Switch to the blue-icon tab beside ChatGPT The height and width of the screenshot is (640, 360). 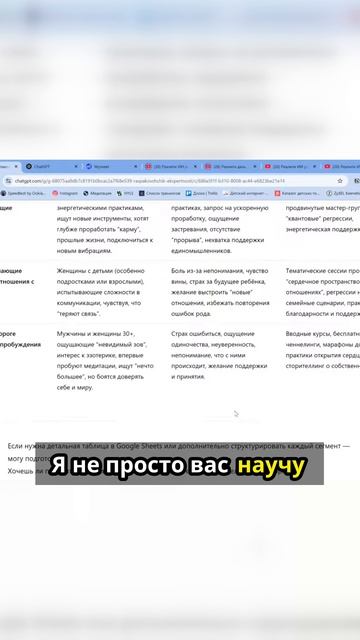[111, 167]
